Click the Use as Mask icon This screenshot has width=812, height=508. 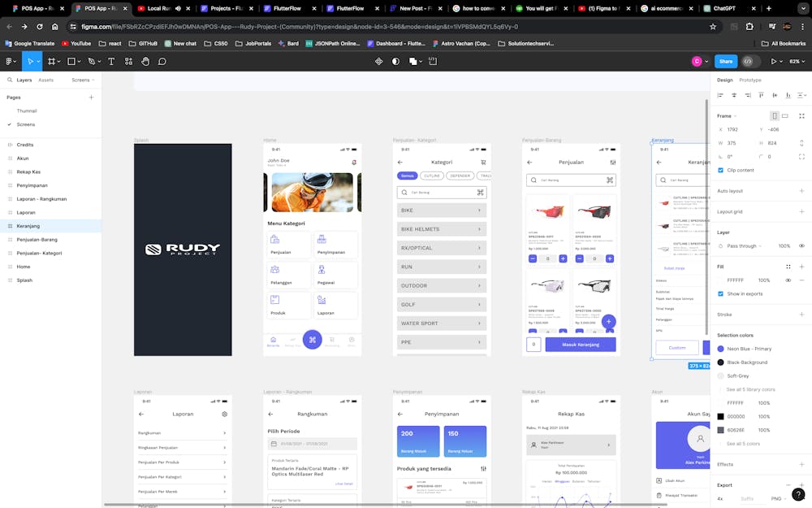point(395,61)
